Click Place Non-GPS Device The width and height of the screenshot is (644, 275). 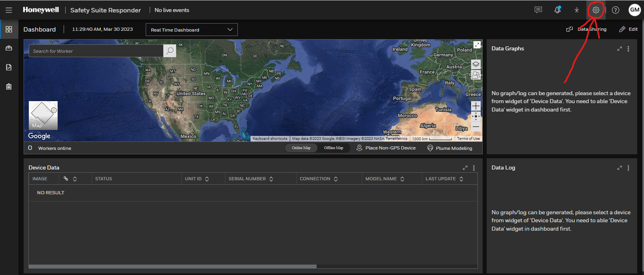point(386,148)
